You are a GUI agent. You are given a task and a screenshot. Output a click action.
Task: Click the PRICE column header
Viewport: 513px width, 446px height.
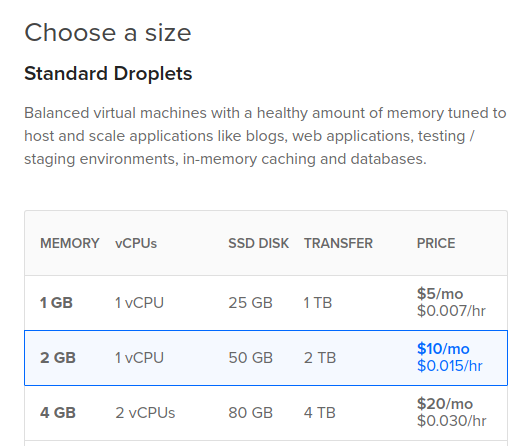click(x=436, y=243)
